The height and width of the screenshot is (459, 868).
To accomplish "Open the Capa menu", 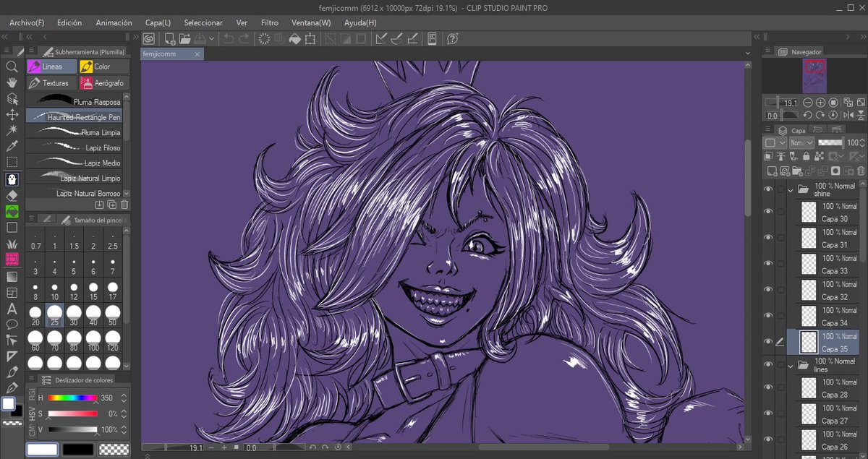I will [x=158, y=22].
